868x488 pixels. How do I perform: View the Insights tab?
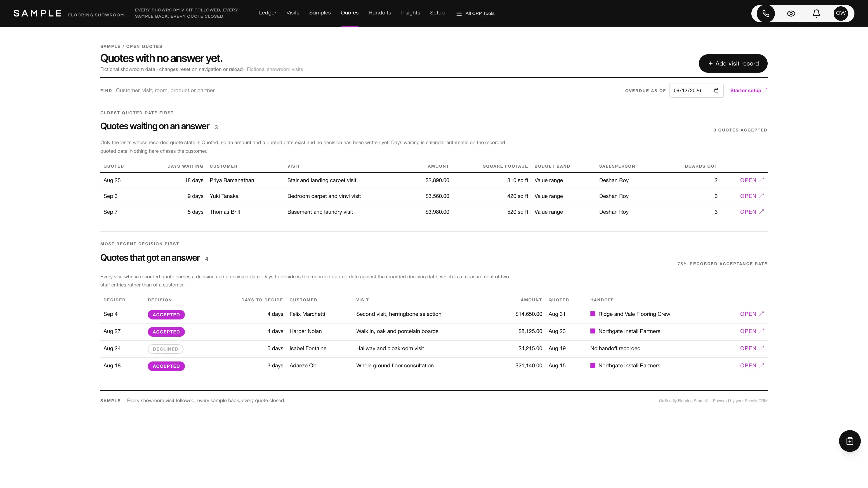click(x=410, y=13)
